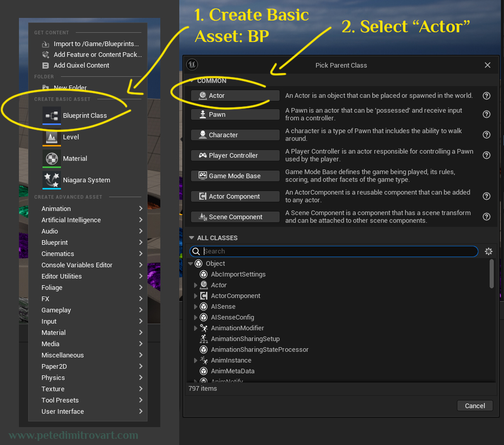Open the Cinematics submenu
This screenshot has height=445, width=504.
tap(88, 253)
